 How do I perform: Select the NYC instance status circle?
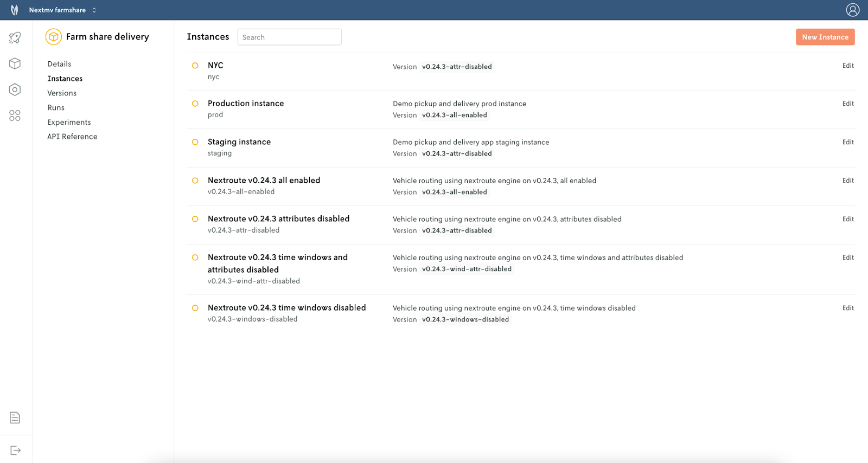(x=195, y=66)
